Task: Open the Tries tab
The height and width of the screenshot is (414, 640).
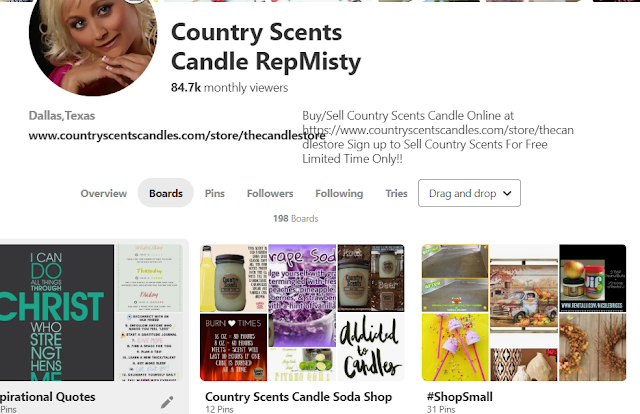Action: (396, 193)
